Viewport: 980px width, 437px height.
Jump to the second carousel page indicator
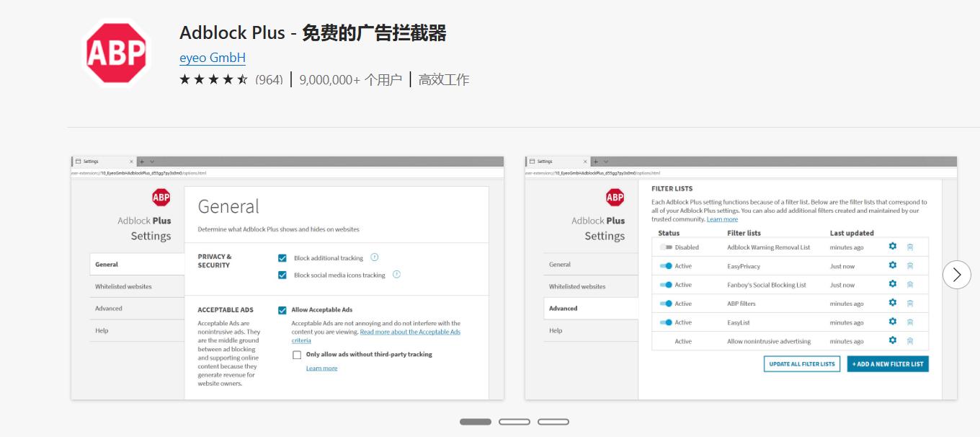pyautogui.click(x=514, y=422)
